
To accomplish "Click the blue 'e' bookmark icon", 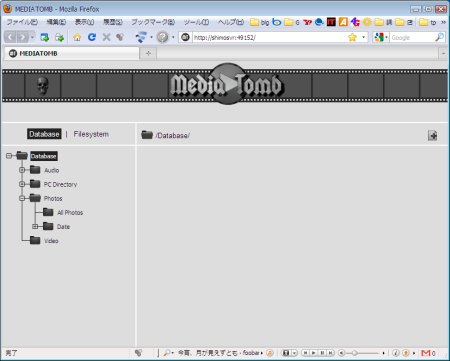I will pyautogui.click(x=319, y=22).
